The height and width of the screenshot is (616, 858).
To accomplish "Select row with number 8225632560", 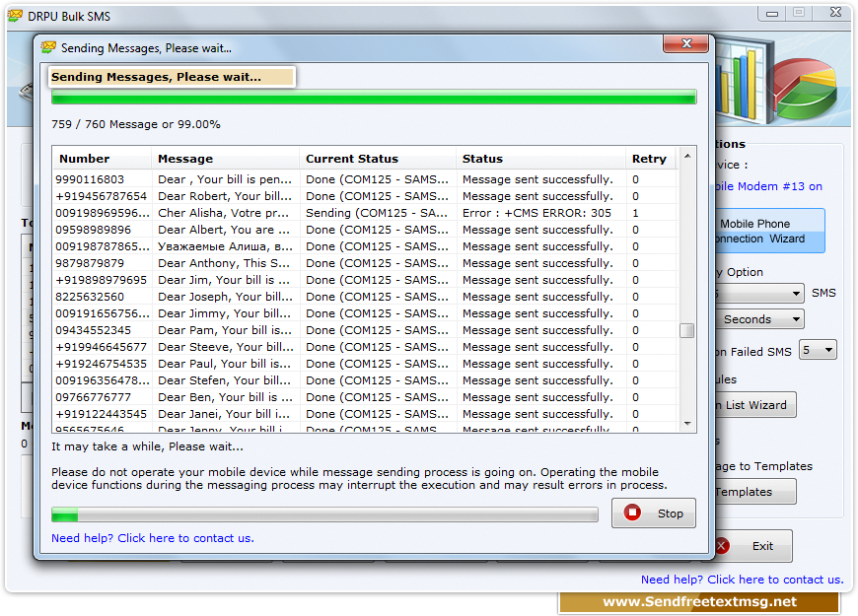I will [366, 297].
